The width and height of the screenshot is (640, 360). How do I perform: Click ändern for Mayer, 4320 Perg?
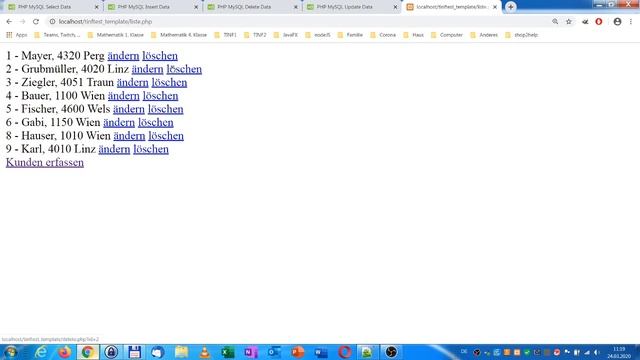123,56
